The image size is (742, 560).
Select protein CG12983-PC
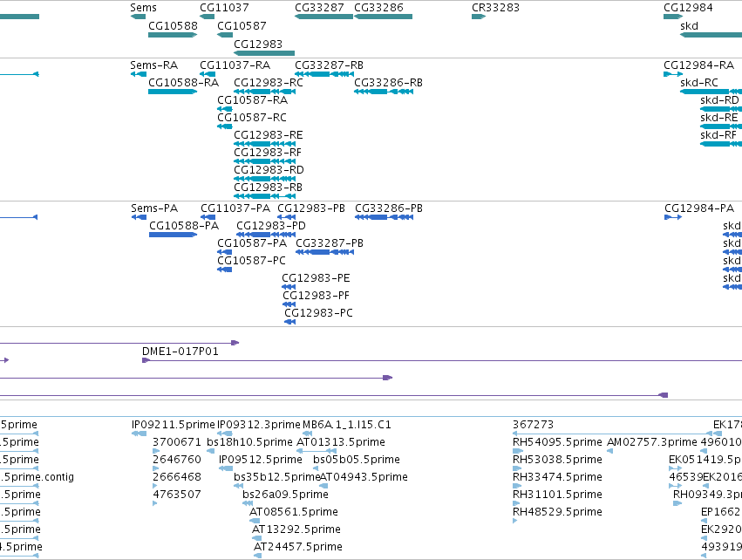pos(318,314)
